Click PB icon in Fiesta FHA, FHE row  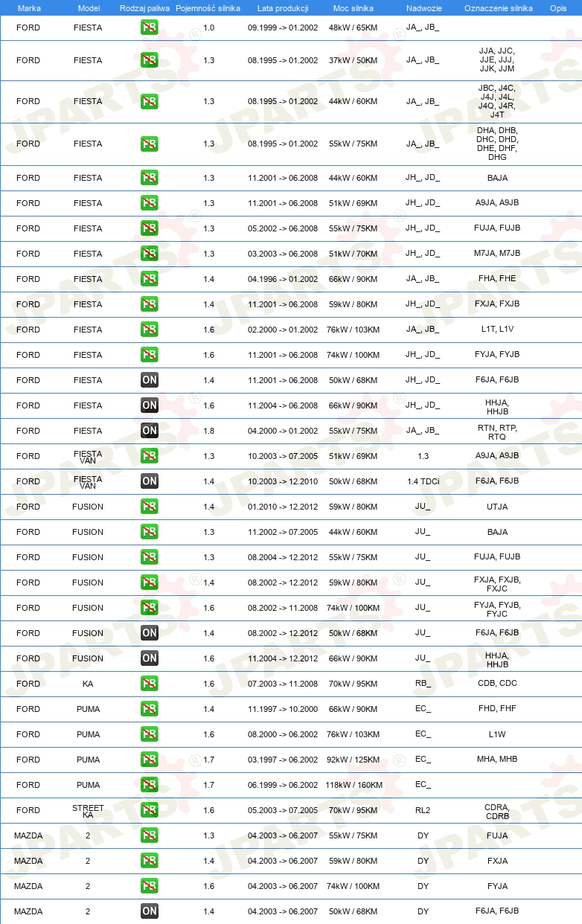[x=150, y=279]
